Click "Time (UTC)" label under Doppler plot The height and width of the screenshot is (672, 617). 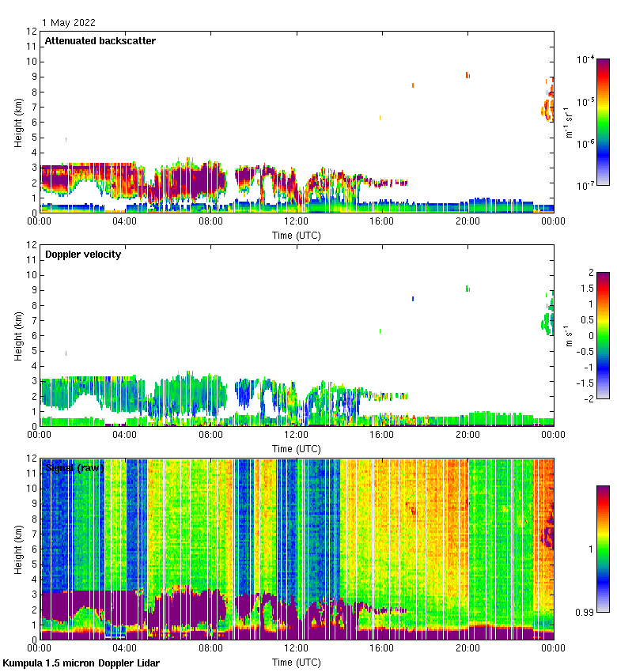pyautogui.click(x=297, y=448)
